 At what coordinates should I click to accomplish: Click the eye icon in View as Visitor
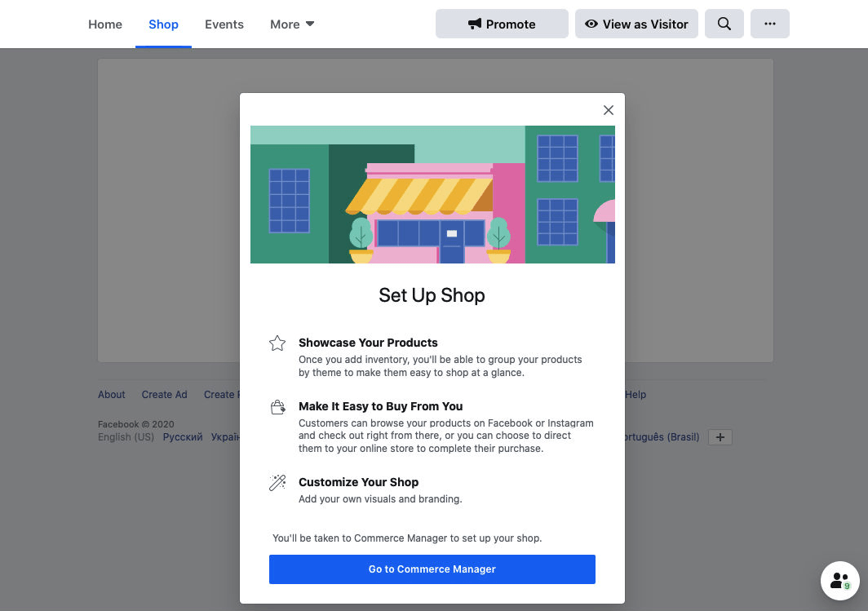tap(591, 24)
